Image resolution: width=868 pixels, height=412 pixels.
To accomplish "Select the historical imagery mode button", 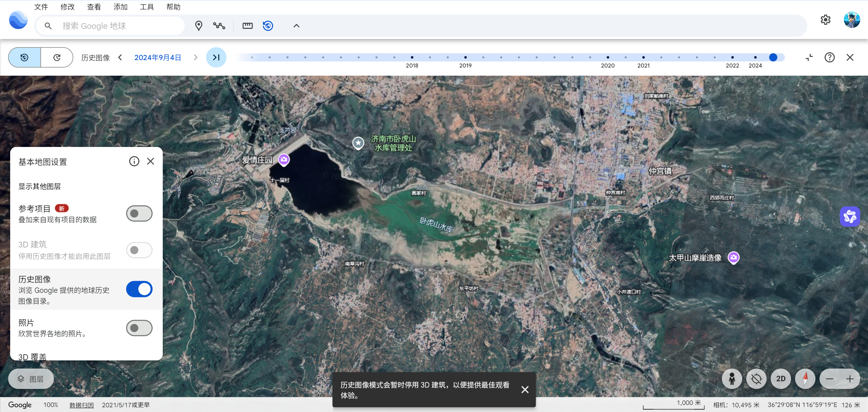I will point(24,57).
